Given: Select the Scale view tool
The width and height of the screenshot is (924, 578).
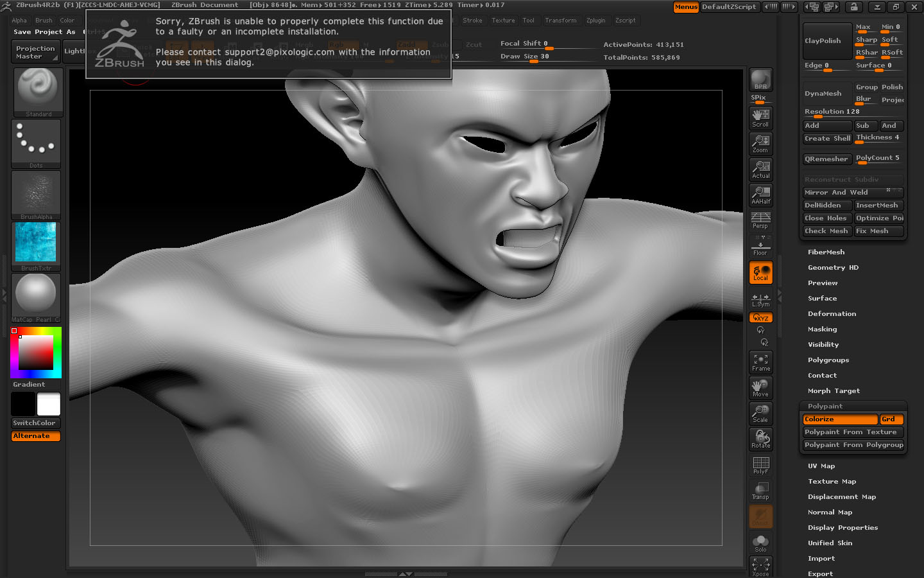Looking at the screenshot, I should tap(761, 414).
